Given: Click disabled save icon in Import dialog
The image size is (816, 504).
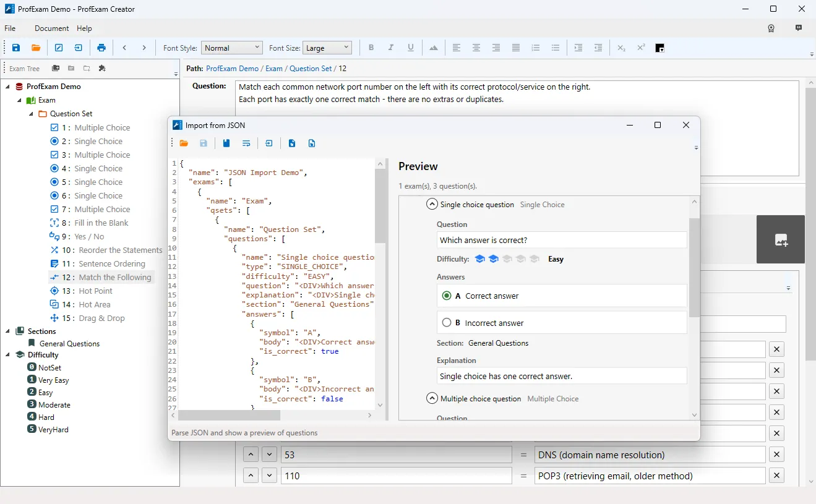Looking at the screenshot, I should point(204,143).
